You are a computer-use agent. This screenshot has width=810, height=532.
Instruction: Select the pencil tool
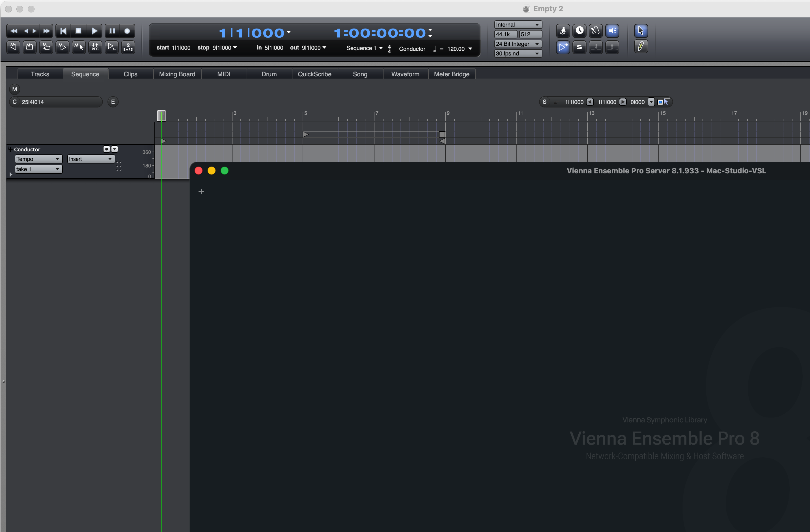(x=641, y=47)
